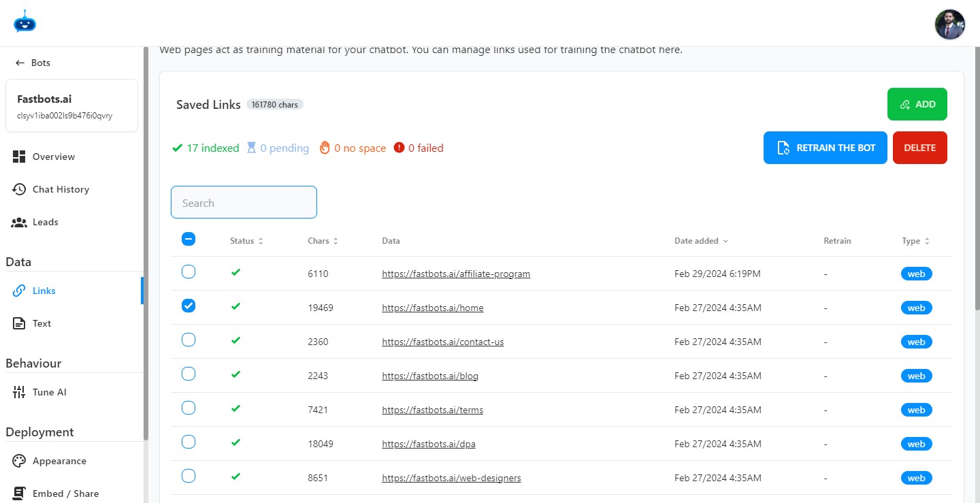Go back to Bots list

[x=33, y=63]
